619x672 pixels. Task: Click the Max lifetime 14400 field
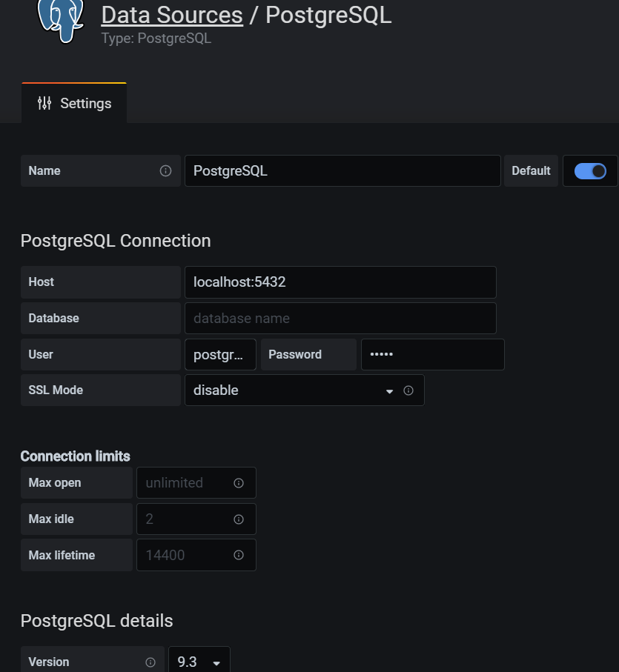click(196, 555)
